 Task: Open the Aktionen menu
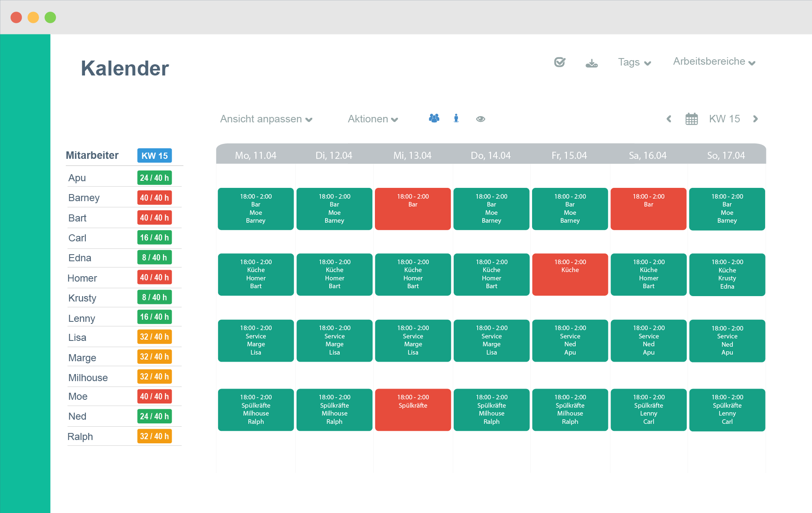tap(372, 119)
